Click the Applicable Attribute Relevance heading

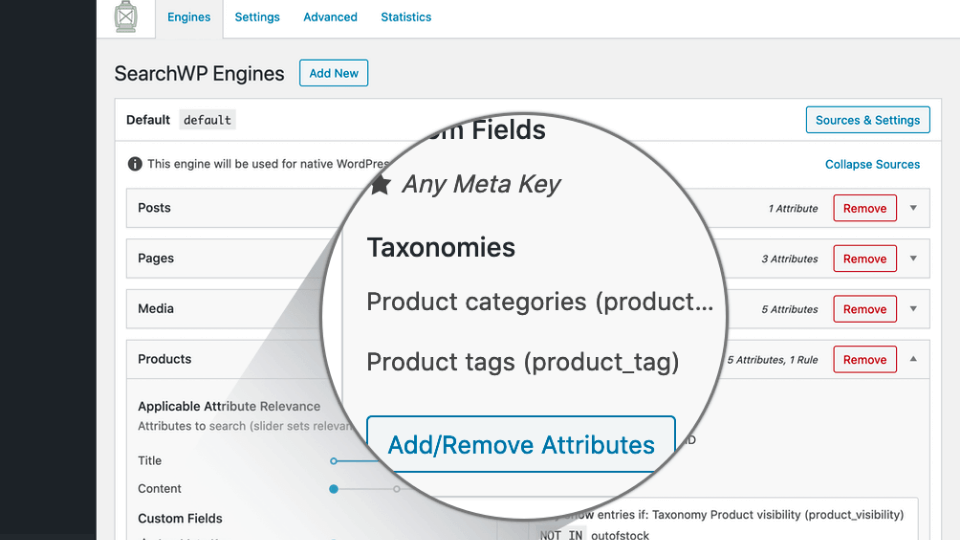pyautogui.click(x=229, y=407)
